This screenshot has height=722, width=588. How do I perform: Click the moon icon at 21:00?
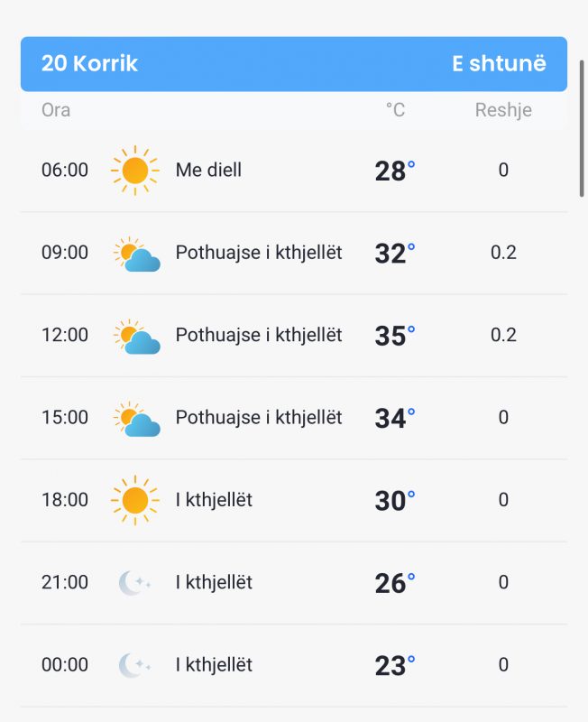(134, 583)
